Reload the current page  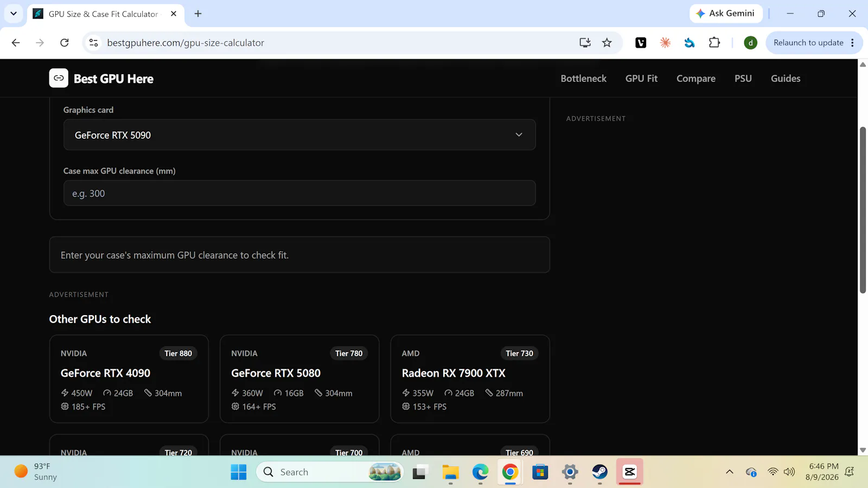click(65, 42)
